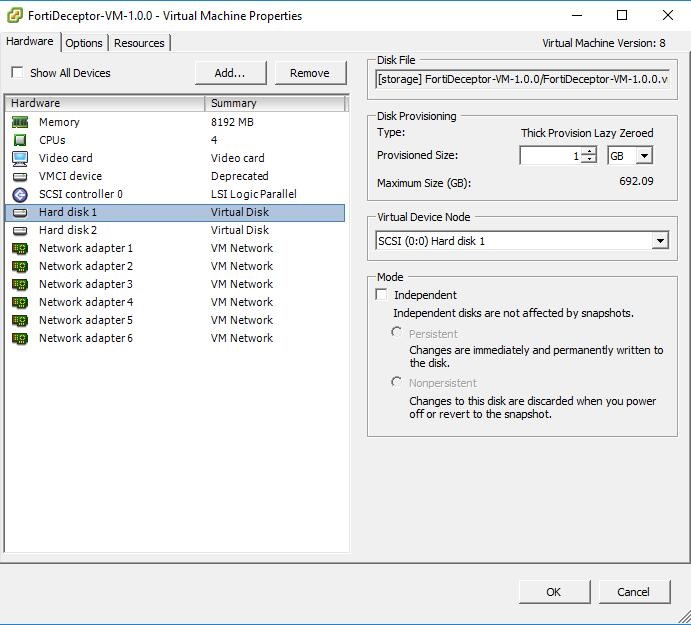The height and width of the screenshot is (625, 691).
Task: Select the Network adapter 6 row label
Action: click(85, 339)
